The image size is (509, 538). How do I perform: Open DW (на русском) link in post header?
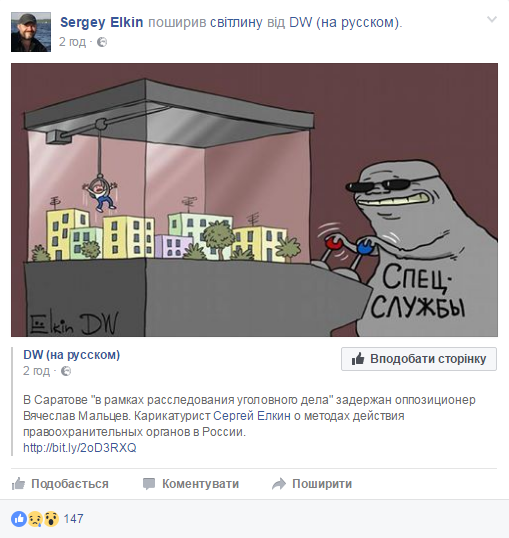point(344,22)
